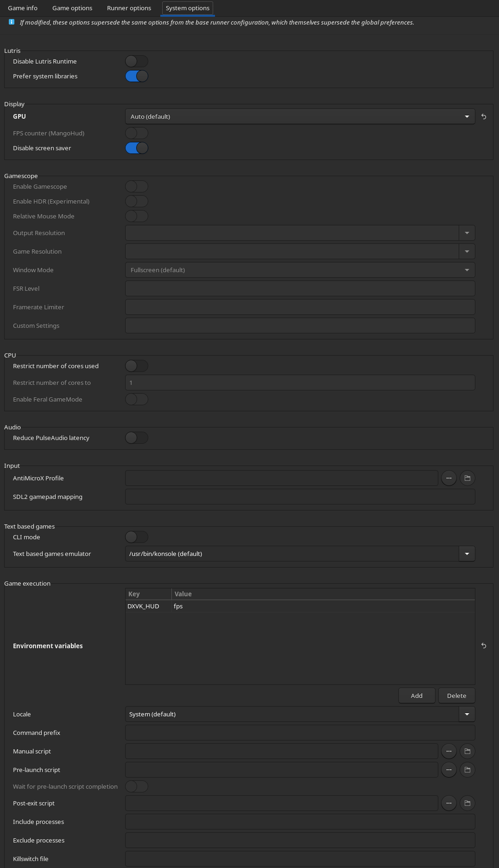Screen dimensions: 499x868
Task: Expand the Game Resolution dropdown arrow
Action: coord(467,251)
